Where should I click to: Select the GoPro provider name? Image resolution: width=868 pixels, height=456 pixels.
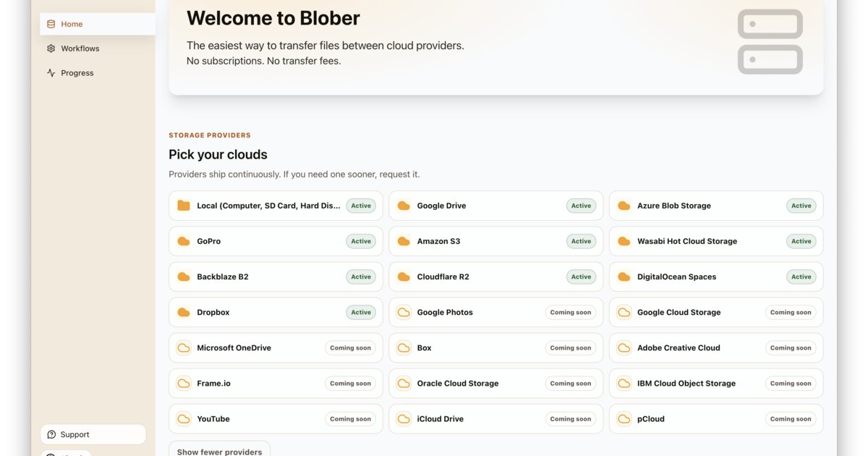[209, 241]
